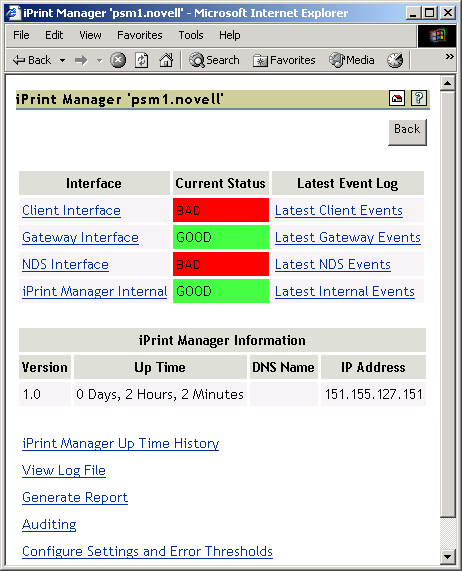Open the Forward history dropdown arrow
Screen dimensions: 462x571
(100, 60)
